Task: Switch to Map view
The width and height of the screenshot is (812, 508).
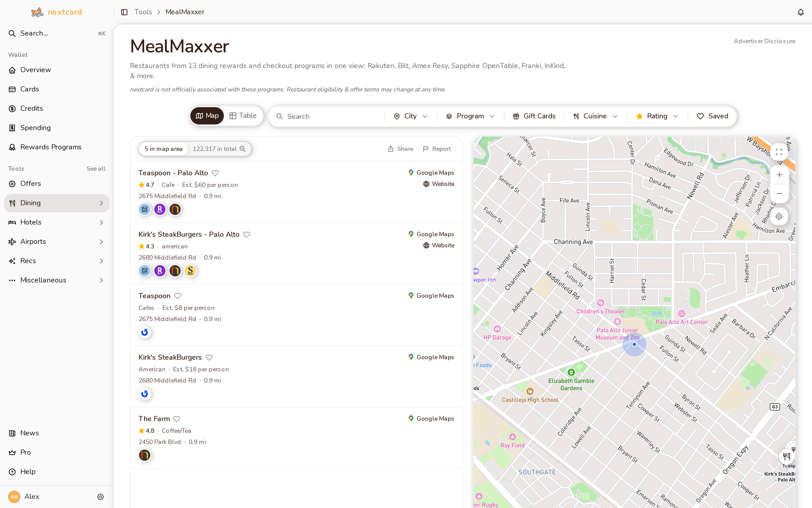Action: (207, 116)
